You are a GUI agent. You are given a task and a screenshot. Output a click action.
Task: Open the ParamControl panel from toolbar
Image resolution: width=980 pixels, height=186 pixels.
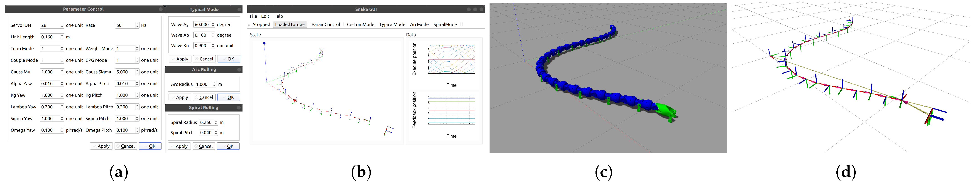325,24
